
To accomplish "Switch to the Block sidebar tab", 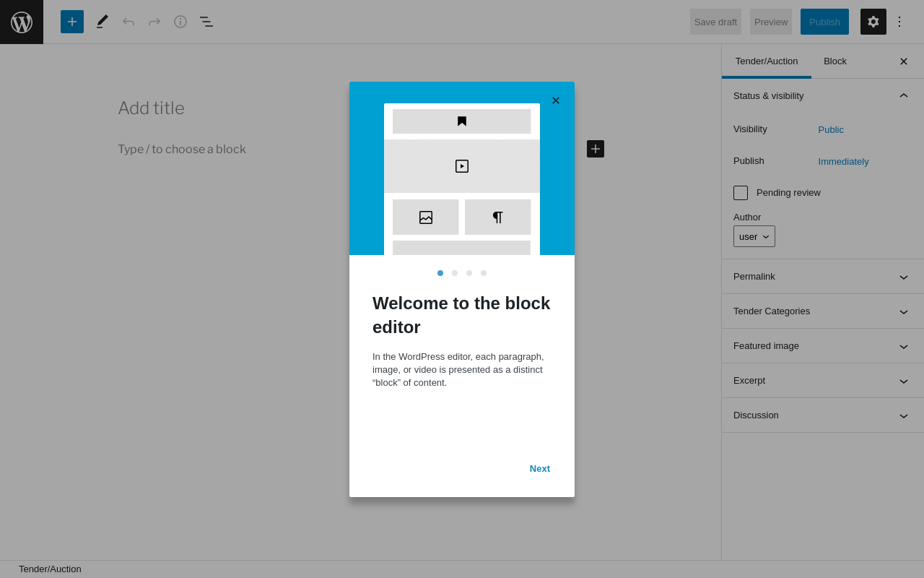I will pyautogui.click(x=835, y=61).
